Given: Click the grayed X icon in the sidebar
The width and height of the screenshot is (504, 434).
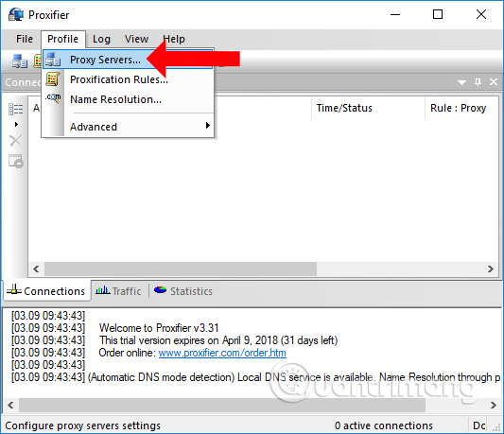Looking at the screenshot, I should [x=15, y=141].
